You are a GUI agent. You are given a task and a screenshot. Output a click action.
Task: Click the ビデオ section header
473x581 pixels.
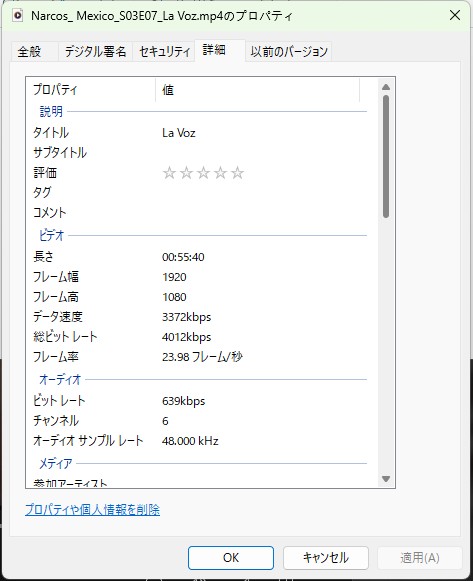coord(51,235)
